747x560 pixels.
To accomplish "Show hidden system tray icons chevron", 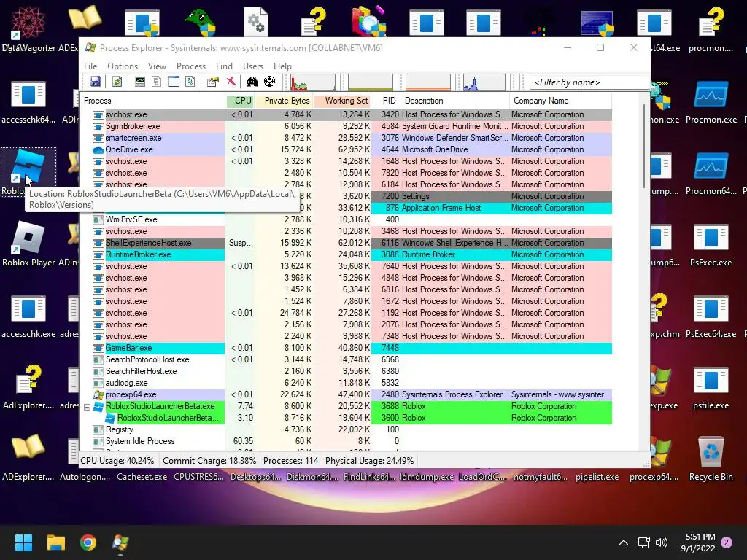I will tap(623, 542).
